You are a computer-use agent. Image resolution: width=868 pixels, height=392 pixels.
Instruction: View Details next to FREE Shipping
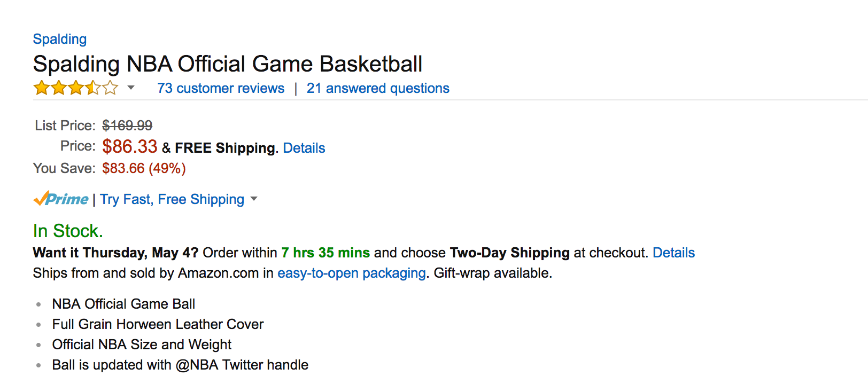point(304,148)
